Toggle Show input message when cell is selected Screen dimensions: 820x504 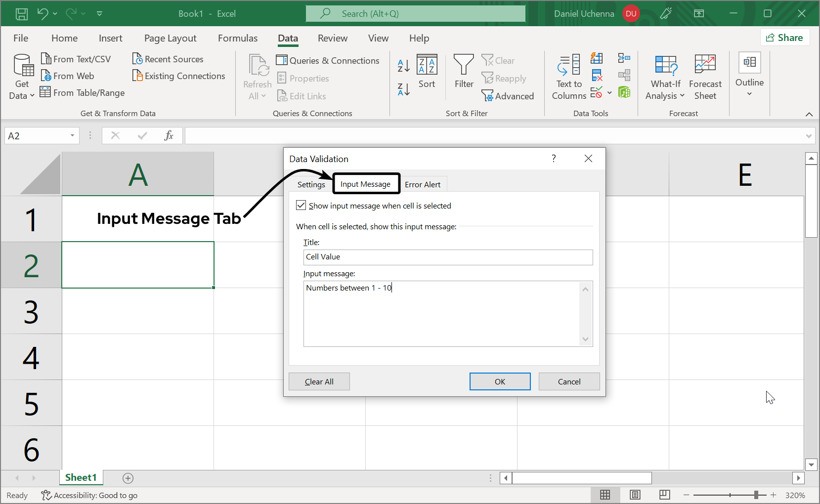[x=301, y=205]
